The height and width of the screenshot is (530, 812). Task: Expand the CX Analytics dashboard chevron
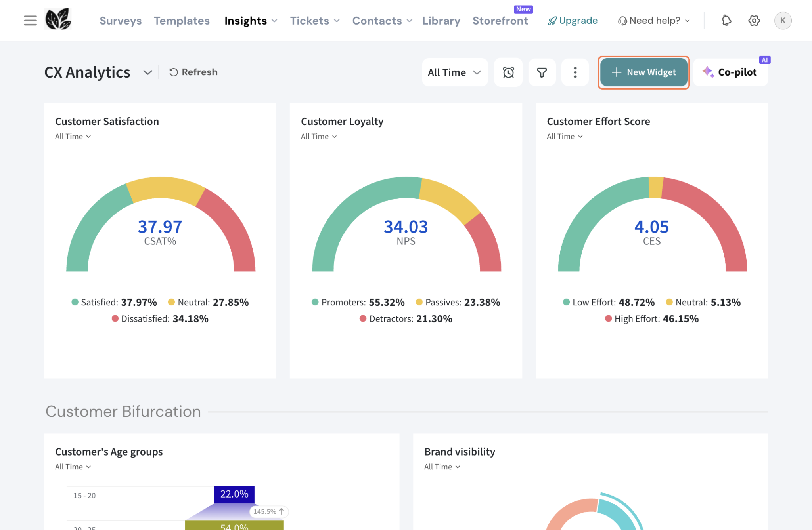pyautogui.click(x=147, y=72)
